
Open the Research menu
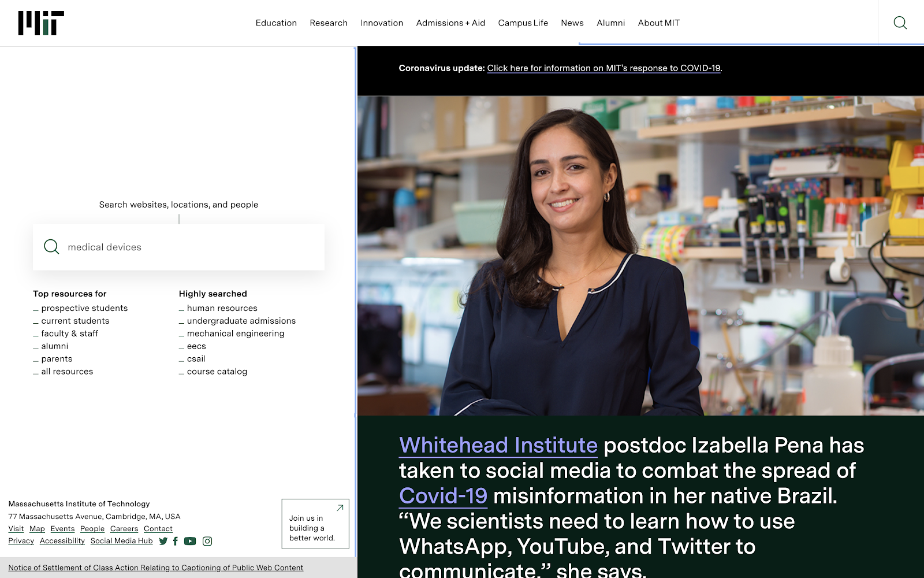pyautogui.click(x=329, y=23)
